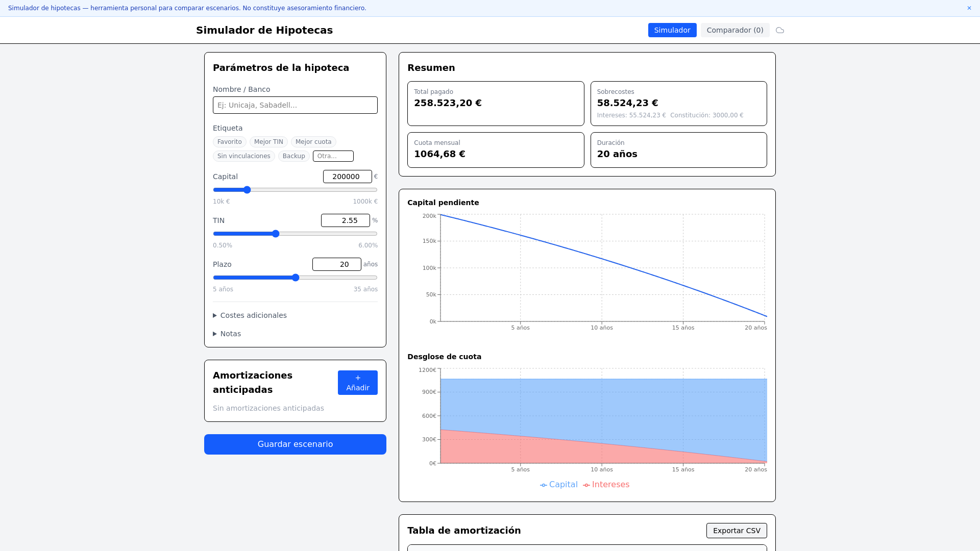The width and height of the screenshot is (980, 551).
Task: Focus the Nombre / Banco input field
Action: [x=295, y=105]
